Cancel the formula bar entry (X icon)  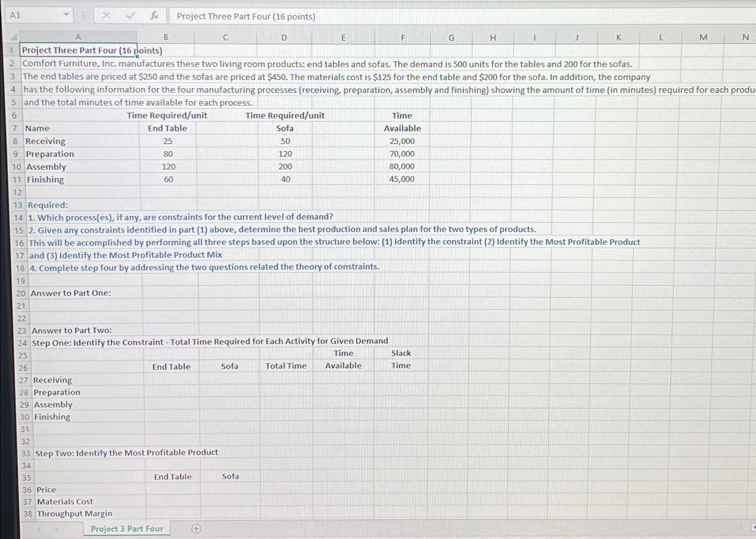click(106, 16)
